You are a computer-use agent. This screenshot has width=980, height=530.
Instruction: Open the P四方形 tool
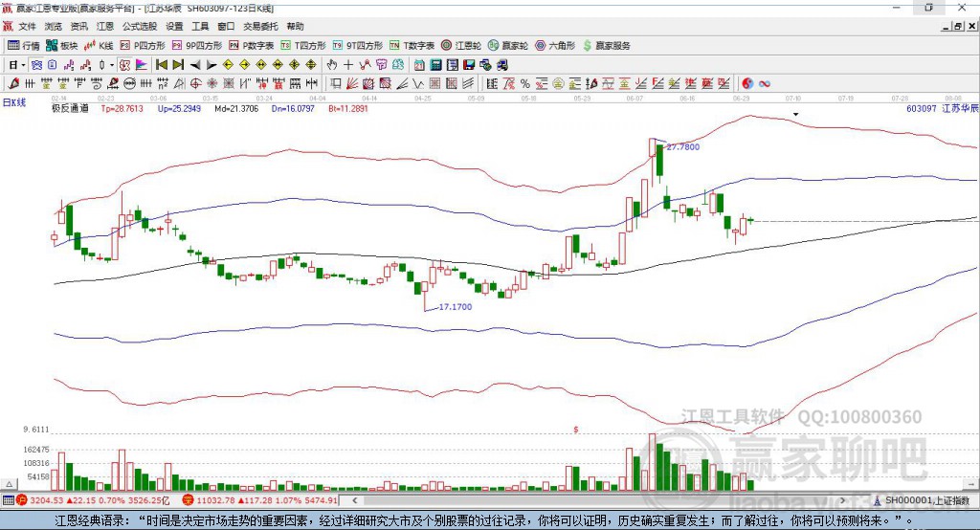tap(143, 46)
